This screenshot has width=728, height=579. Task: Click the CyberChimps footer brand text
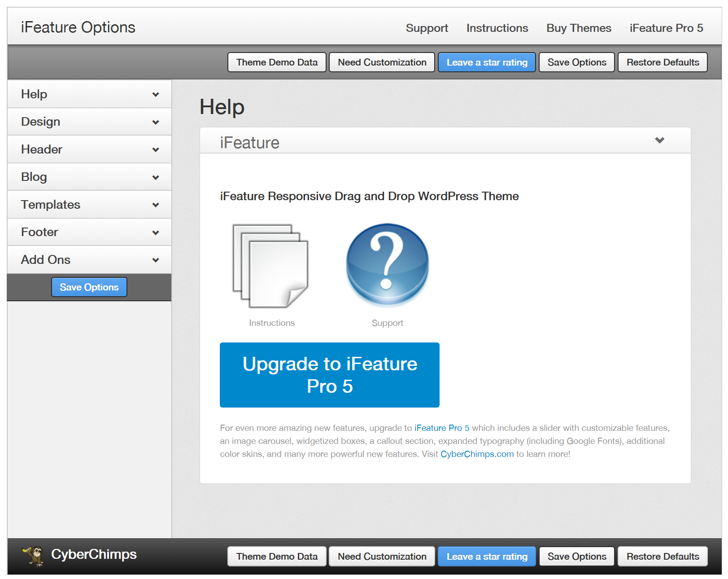point(94,555)
